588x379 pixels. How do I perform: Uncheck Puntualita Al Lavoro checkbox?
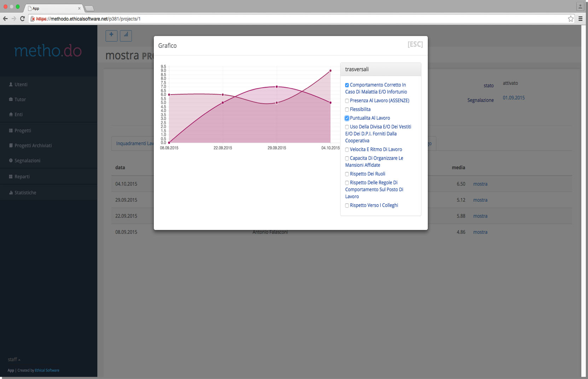347,118
